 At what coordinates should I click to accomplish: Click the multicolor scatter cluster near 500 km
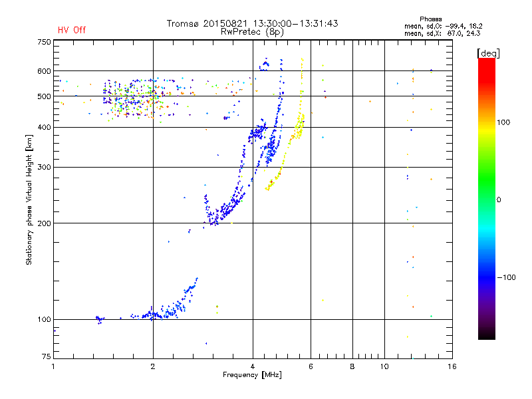pos(136,99)
